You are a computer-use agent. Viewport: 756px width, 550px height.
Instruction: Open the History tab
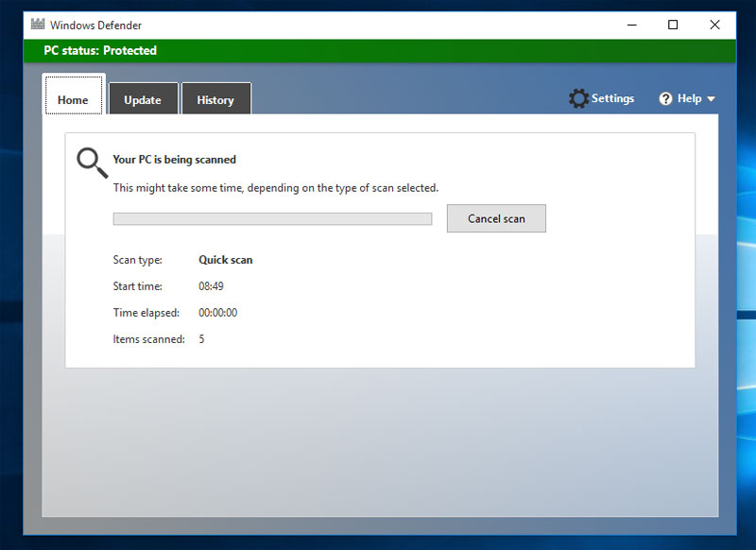pyautogui.click(x=216, y=99)
